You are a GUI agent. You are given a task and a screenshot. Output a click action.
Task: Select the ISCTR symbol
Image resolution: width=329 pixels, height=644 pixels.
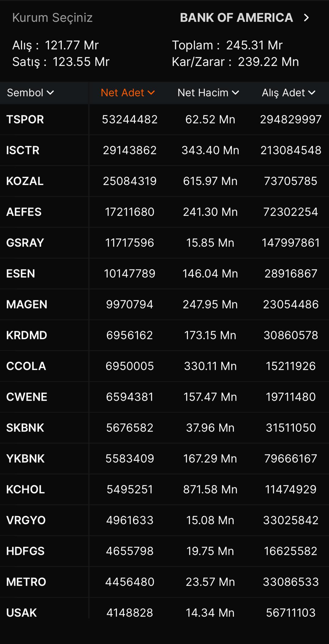(x=23, y=150)
